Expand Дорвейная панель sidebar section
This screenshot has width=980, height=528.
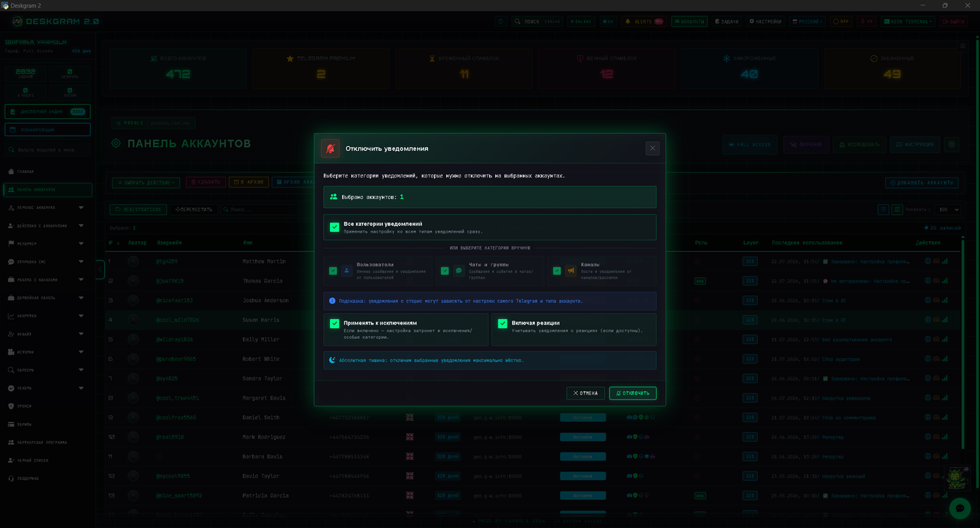pyautogui.click(x=47, y=298)
